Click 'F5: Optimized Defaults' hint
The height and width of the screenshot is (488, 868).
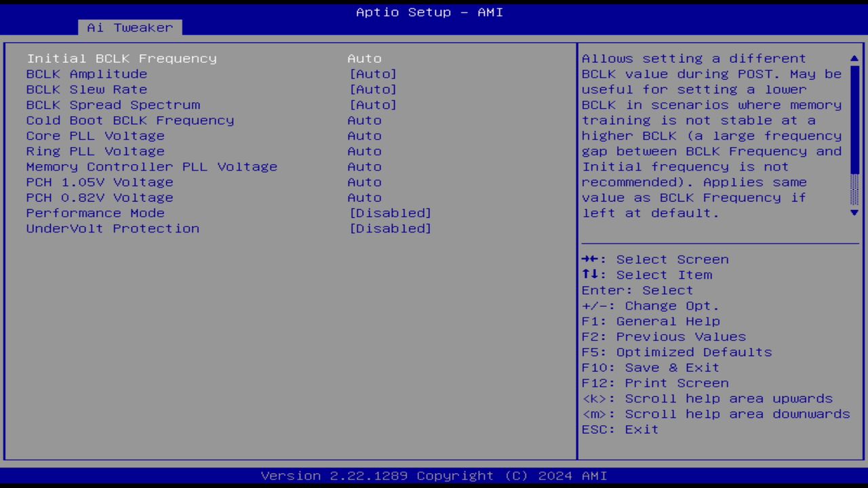click(677, 352)
